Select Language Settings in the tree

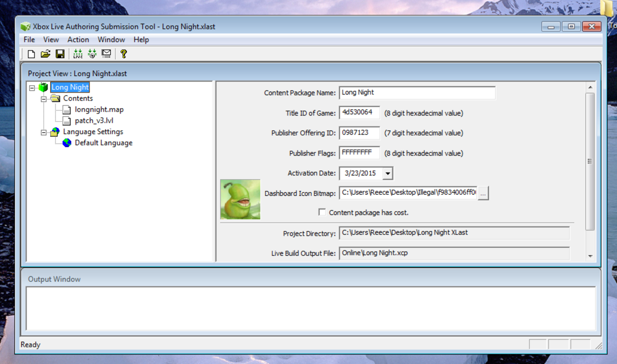tap(93, 132)
